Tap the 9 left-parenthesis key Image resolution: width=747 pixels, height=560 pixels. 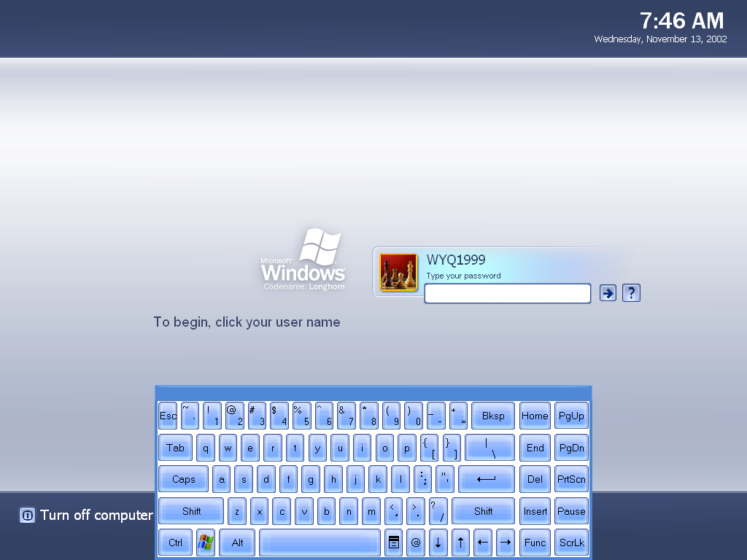(392, 416)
